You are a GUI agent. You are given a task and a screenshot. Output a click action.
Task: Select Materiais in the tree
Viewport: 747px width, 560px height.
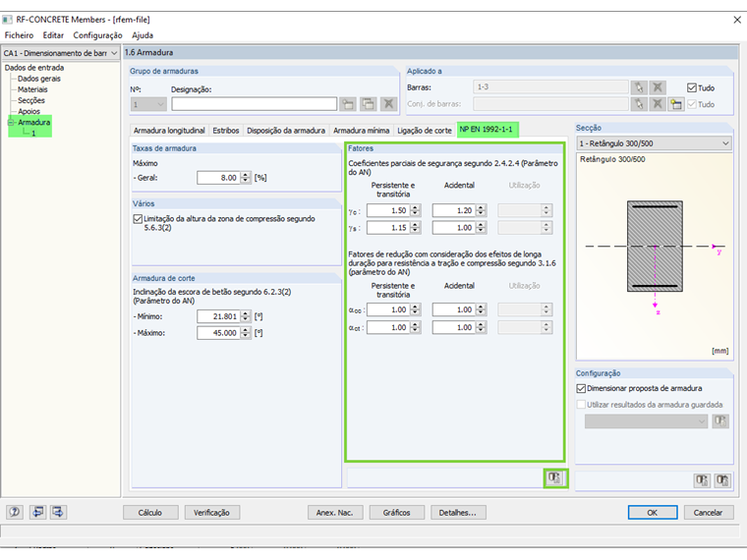pyautogui.click(x=32, y=89)
